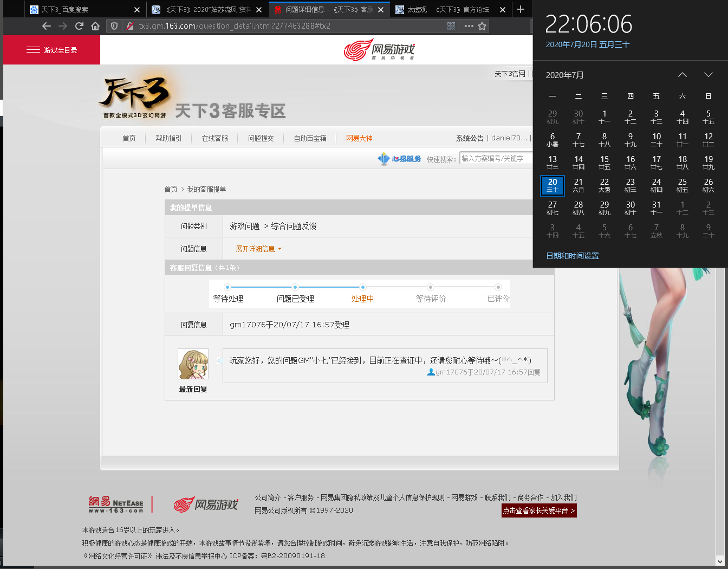The height and width of the screenshot is (569, 728).
Task: Close the 2020"姑苏流风"资料 tab
Action: [259, 10]
